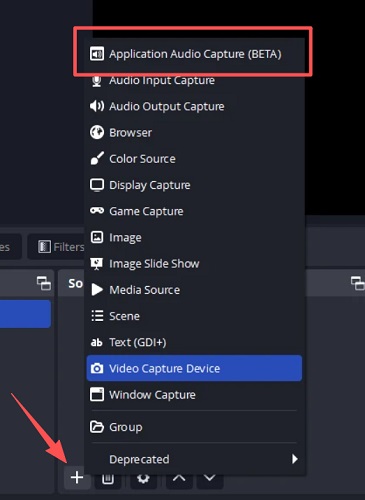Choose Application Audio Capture (BETA)

tap(194, 54)
